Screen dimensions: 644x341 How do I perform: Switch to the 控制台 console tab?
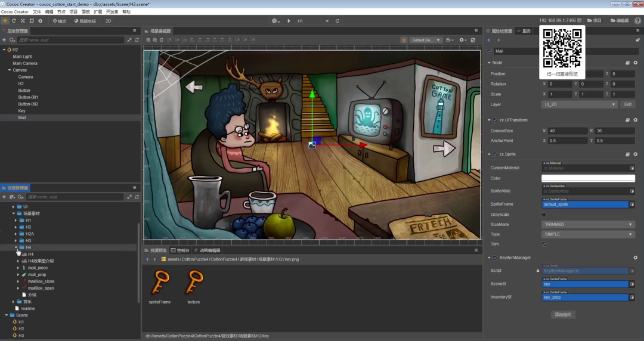click(x=180, y=250)
